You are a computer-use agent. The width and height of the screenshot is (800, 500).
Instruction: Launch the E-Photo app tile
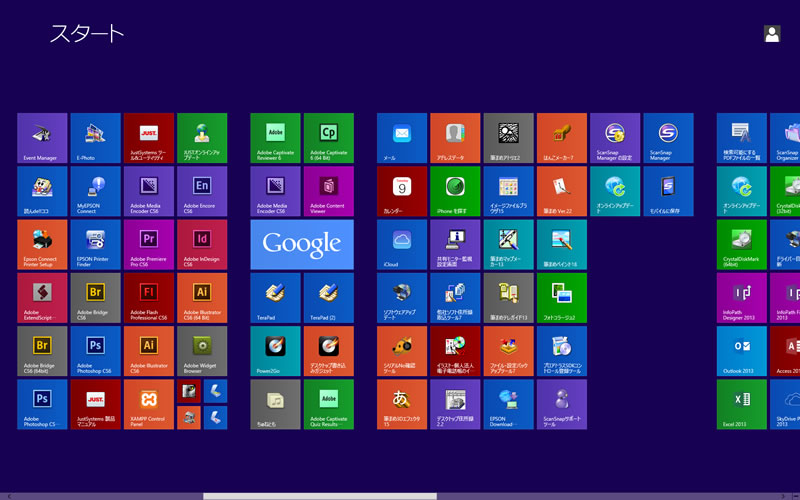[x=95, y=138]
